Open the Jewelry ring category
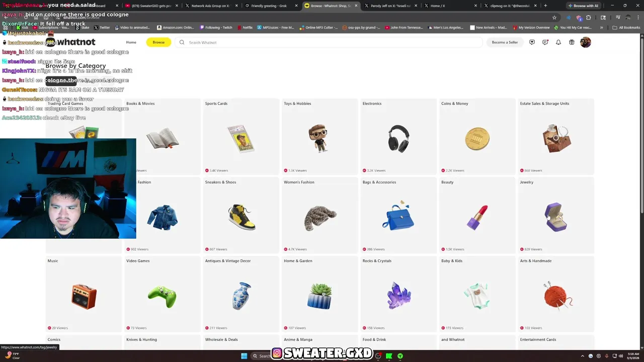Screen dimensions: 644x362 coord(556,215)
